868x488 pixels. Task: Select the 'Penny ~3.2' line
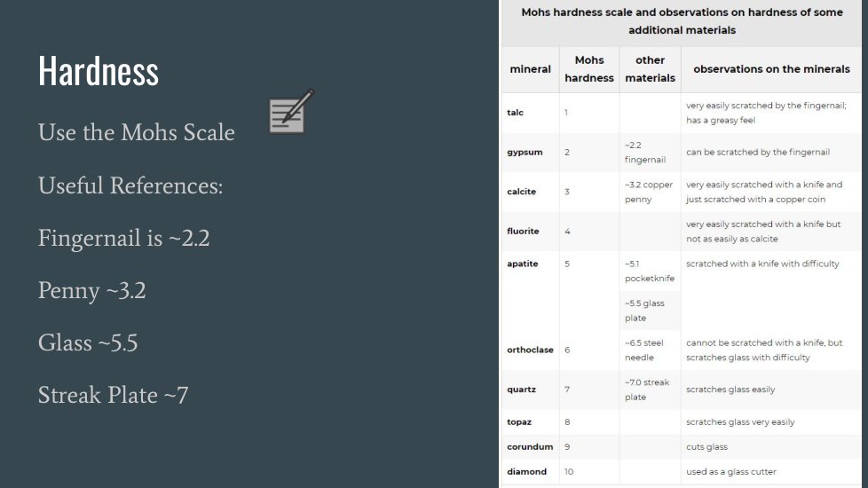tap(91, 291)
